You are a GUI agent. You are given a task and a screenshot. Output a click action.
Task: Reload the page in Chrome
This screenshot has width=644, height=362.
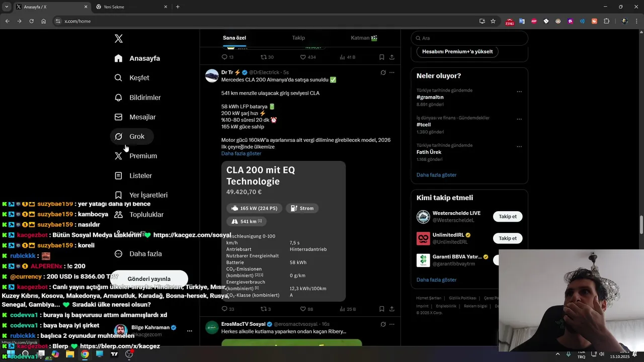[31, 21]
